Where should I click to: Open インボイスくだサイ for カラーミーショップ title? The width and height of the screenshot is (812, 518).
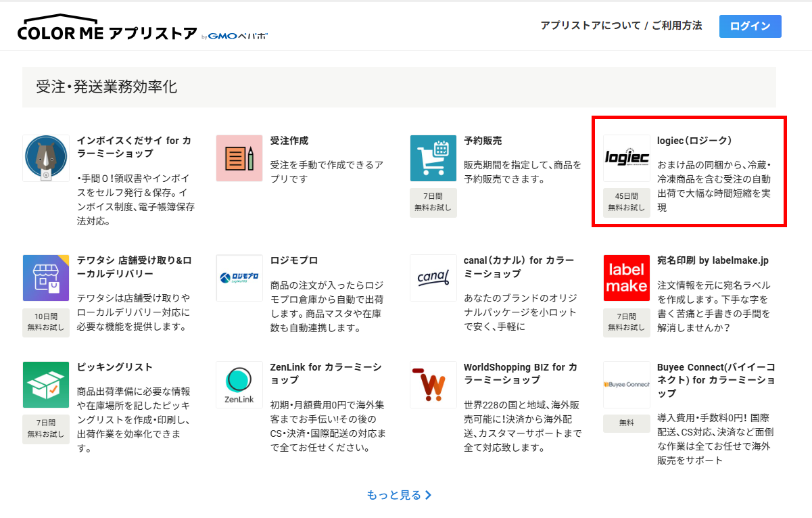pos(134,147)
